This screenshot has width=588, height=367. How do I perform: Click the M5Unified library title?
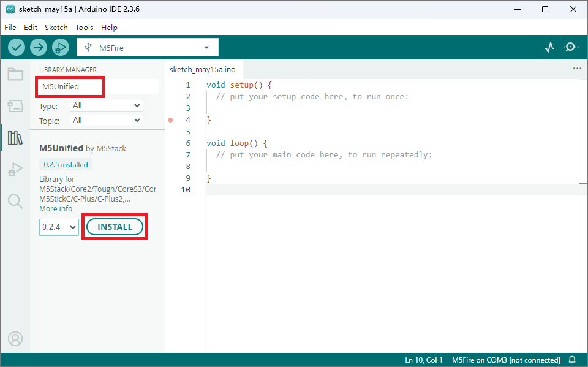tap(61, 148)
